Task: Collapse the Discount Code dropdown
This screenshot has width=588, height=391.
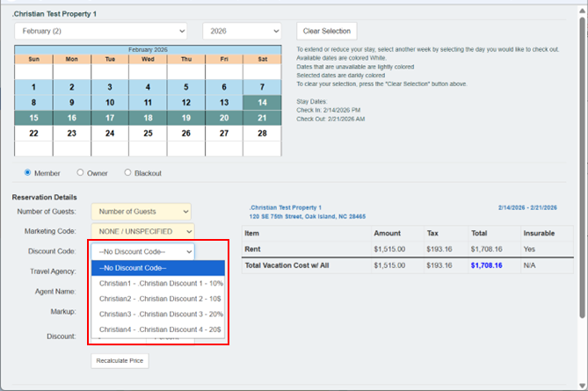Action: (x=142, y=251)
